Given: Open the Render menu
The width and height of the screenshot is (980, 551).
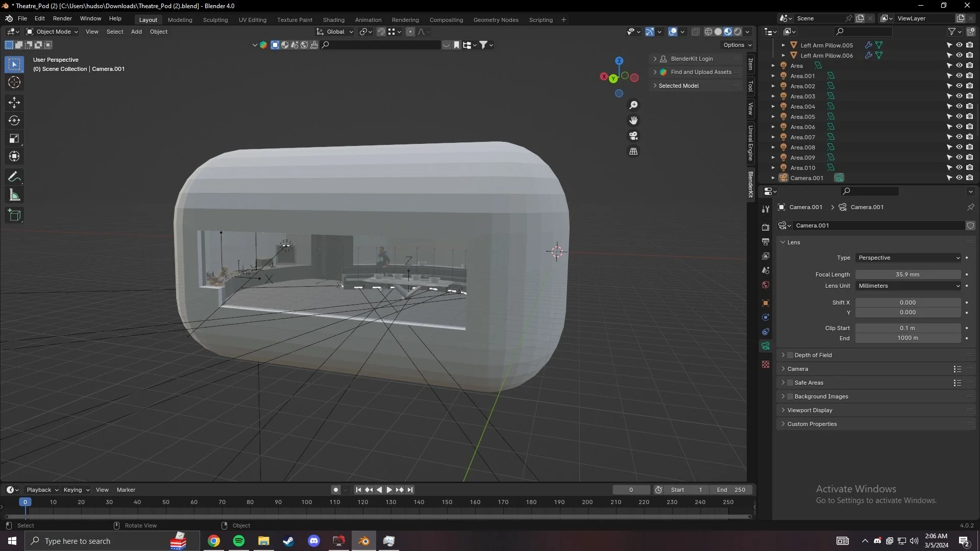Looking at the screenshot, I should point(62,18).
